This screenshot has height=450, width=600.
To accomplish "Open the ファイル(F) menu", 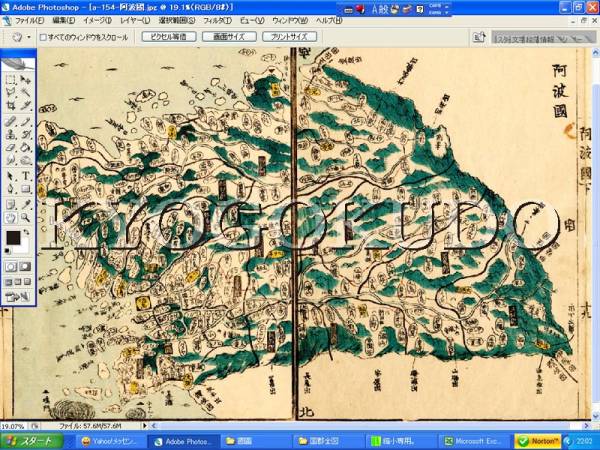I will pyautogui.click(x=29, y=21).
